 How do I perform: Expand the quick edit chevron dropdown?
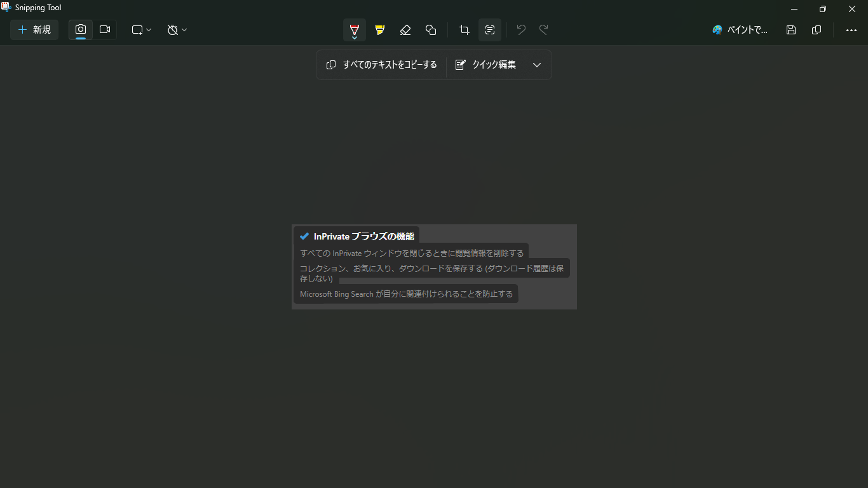click(537, 65)
